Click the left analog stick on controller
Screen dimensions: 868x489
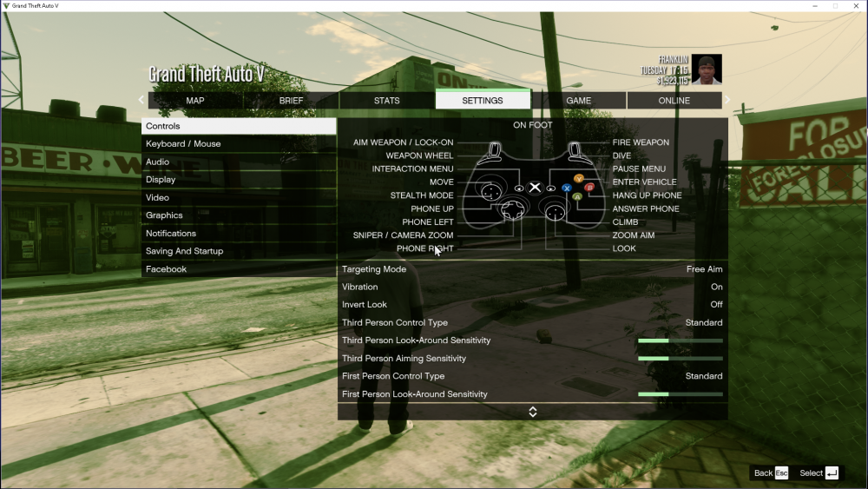(491, 192)
